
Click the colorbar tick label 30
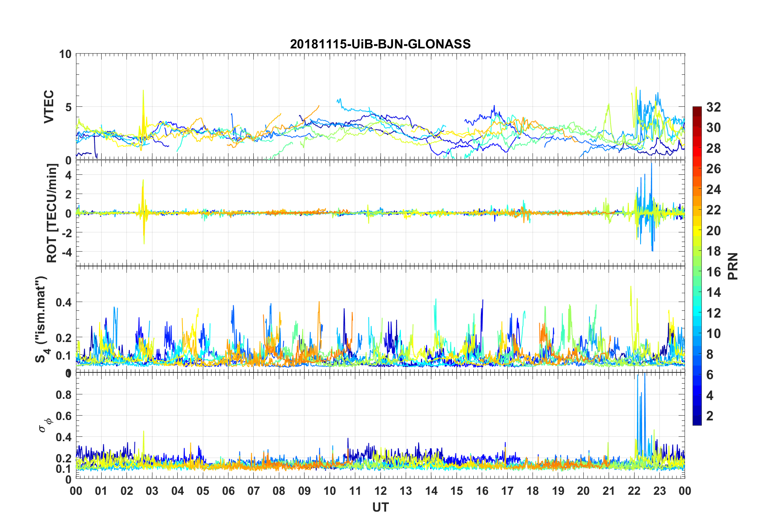[713, 128]
